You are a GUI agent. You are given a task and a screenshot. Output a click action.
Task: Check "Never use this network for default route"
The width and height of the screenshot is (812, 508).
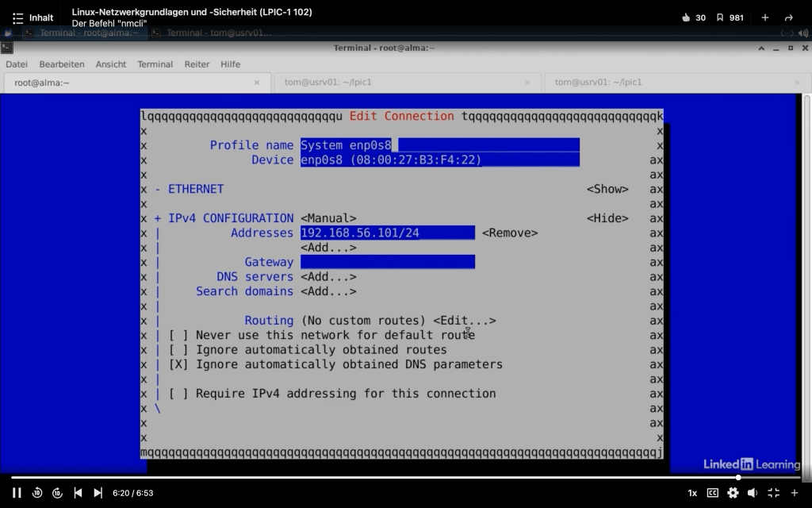[x=178, y=335]
